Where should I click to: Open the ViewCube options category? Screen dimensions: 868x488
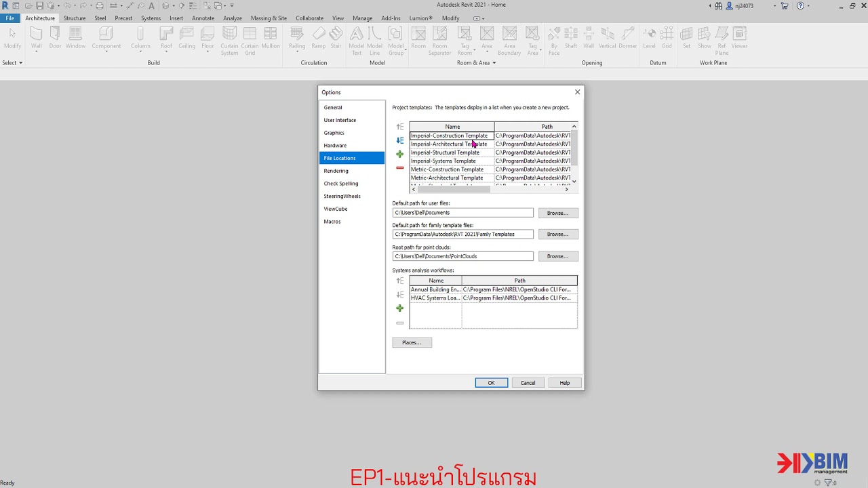click(352, 209)
